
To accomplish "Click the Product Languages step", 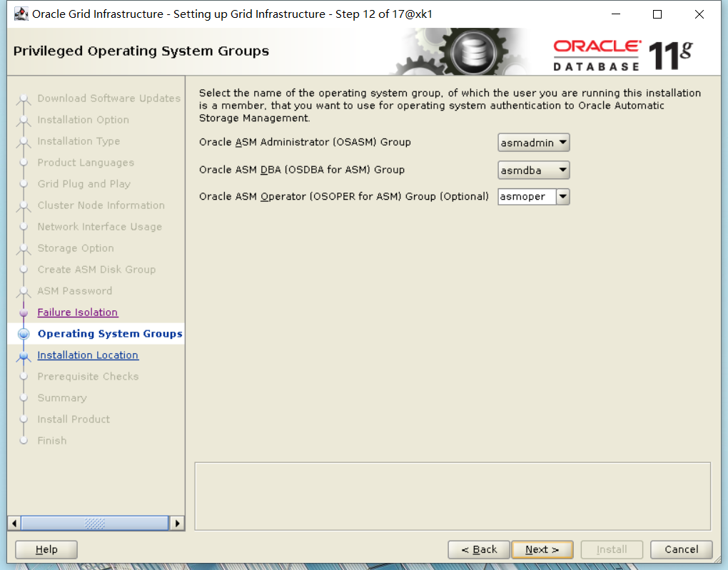I will coord(86,163).
